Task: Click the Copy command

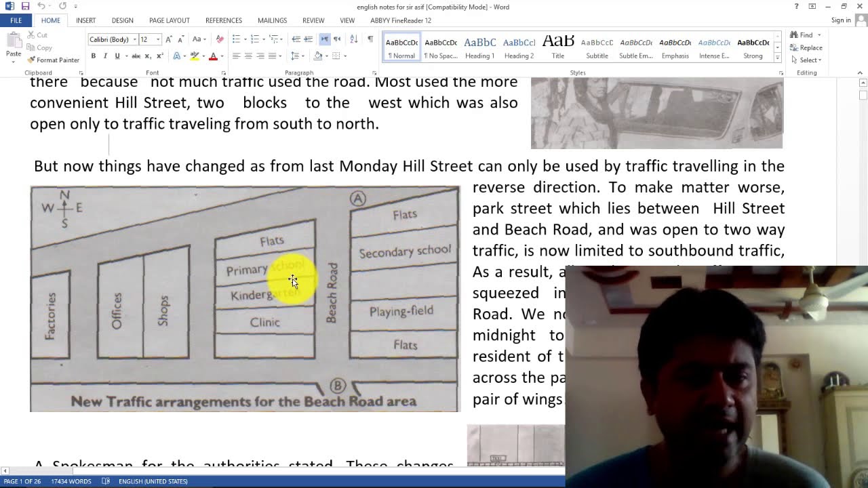Action: click(39, 47)
